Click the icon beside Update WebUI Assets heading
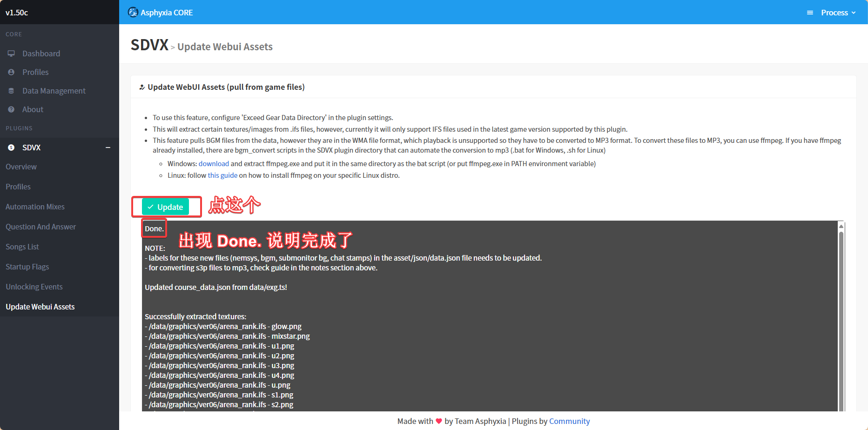868x430 pixels. (x=142, y=87)
